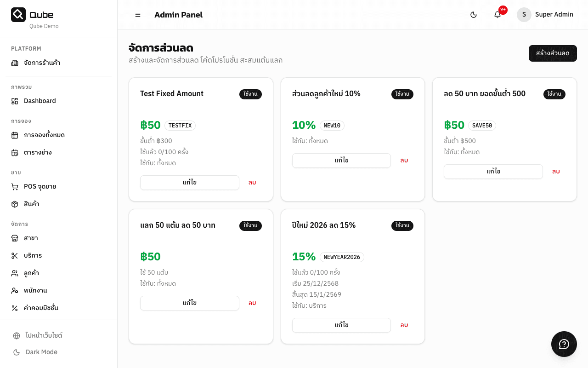Open จัดการร้านค้า store management
The image size is (588, 368).
(42, 63)
